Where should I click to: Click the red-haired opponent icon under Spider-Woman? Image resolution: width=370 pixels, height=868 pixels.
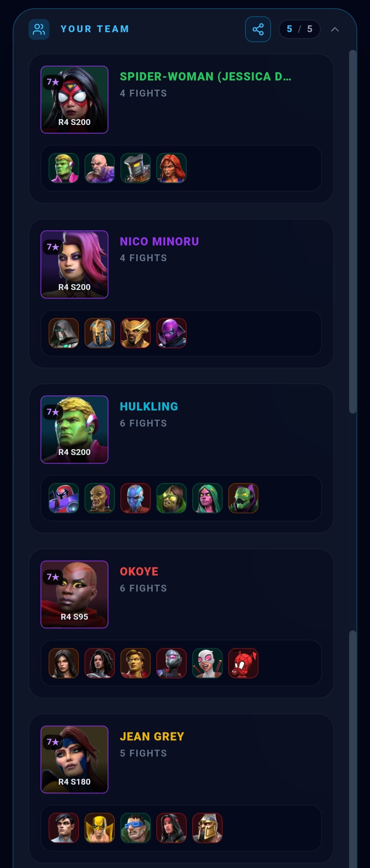172,168
